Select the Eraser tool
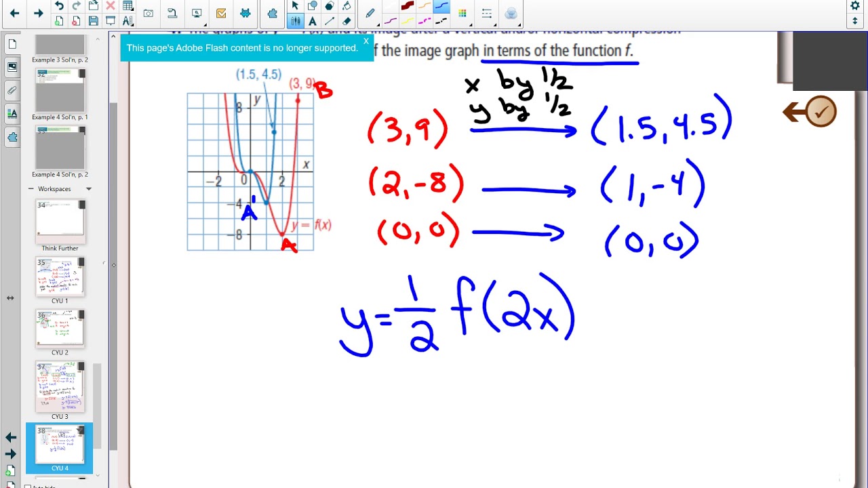This screenshot has height=488, width=868. [x=346, y=21]
